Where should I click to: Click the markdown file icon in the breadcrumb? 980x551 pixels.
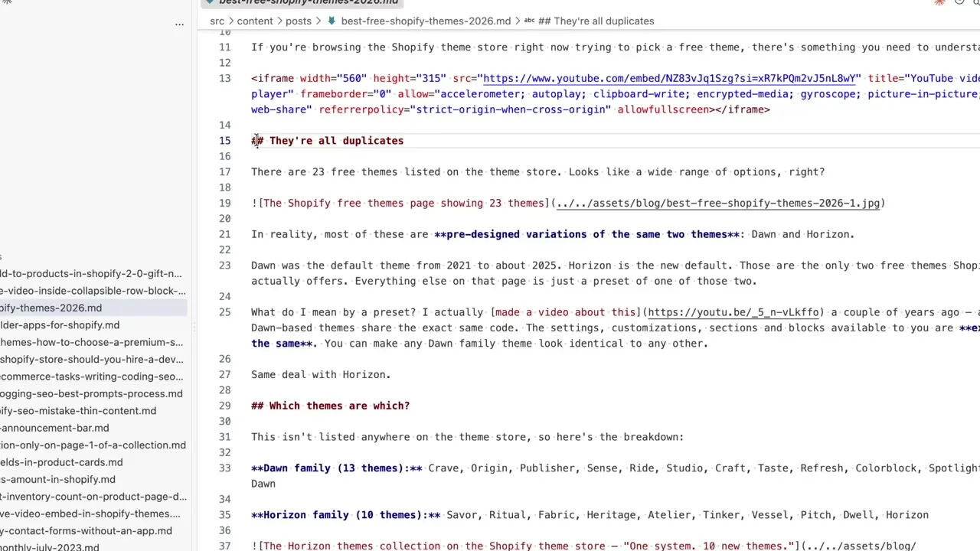(x=332, y=21)
